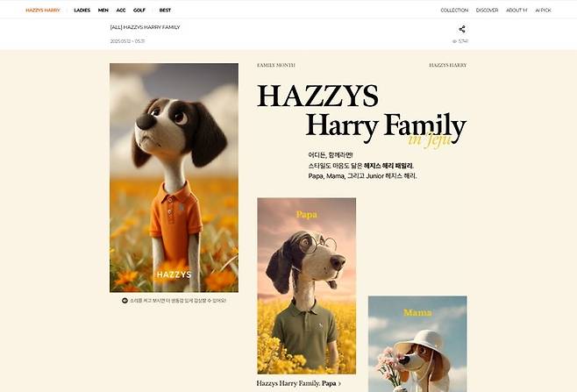Click the share icon

pos(462,29)
